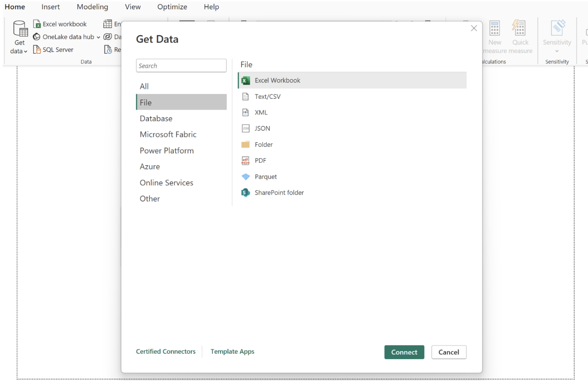Select the Folder connector
Screen dimensions: 588x388
pyautogui.click(x=264, y=144)
